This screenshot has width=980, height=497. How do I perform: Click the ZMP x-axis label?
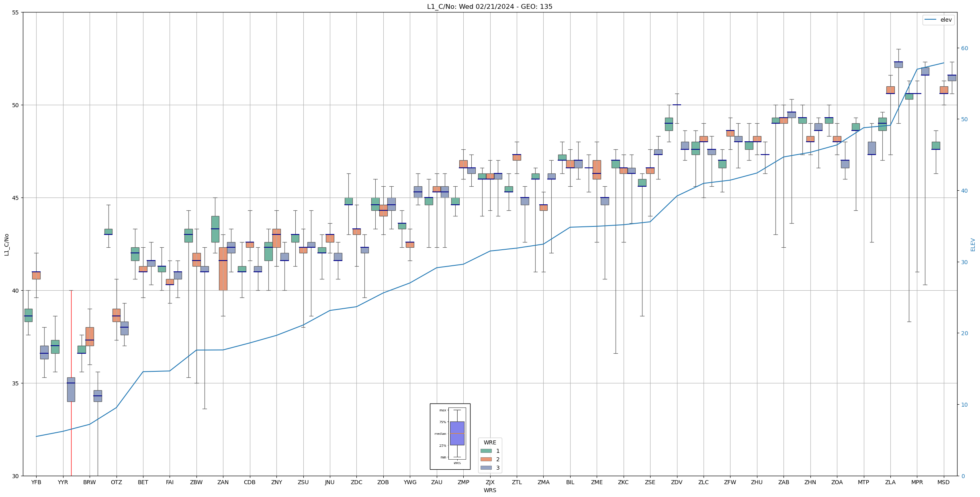click(x=463, y=482)
